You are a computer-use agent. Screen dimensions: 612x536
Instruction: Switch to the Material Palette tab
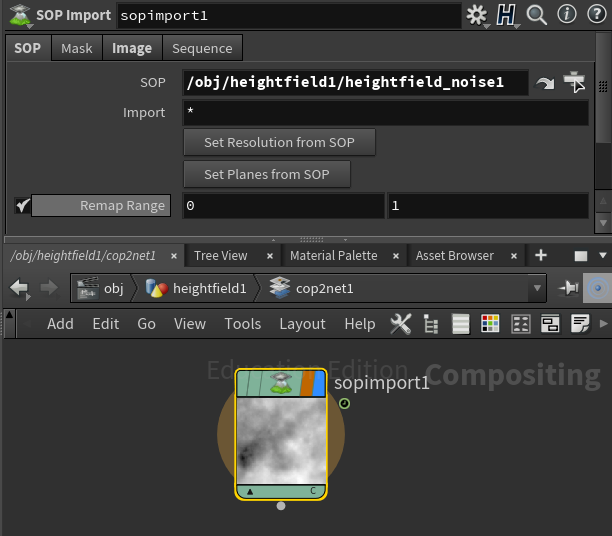pos(333,255)
